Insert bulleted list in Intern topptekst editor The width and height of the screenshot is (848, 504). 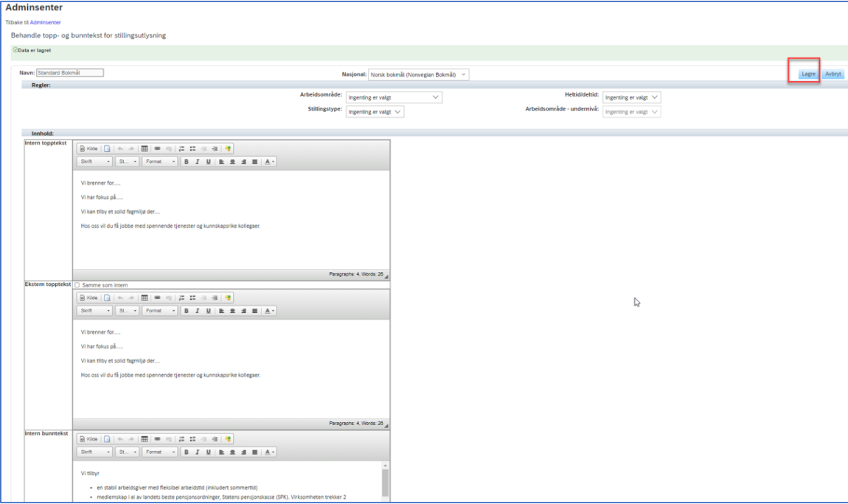click(x=192, y=149)
